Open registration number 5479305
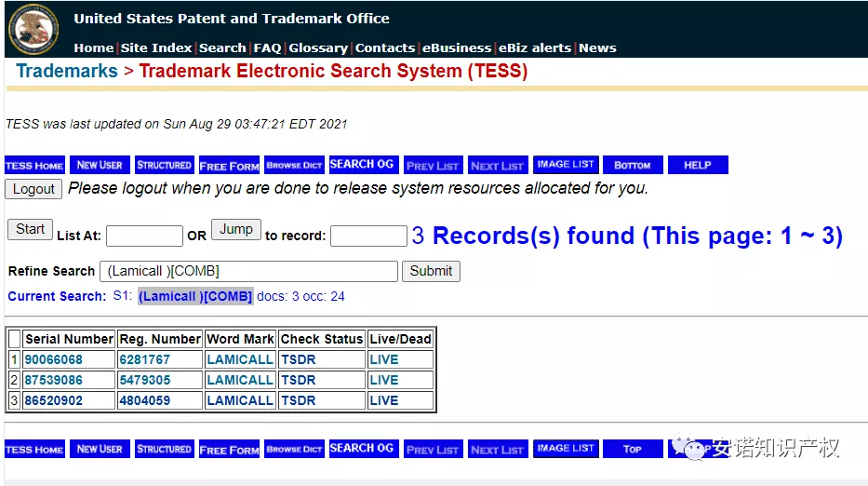Viewport: 868px width, 486px height. [145, 380]
